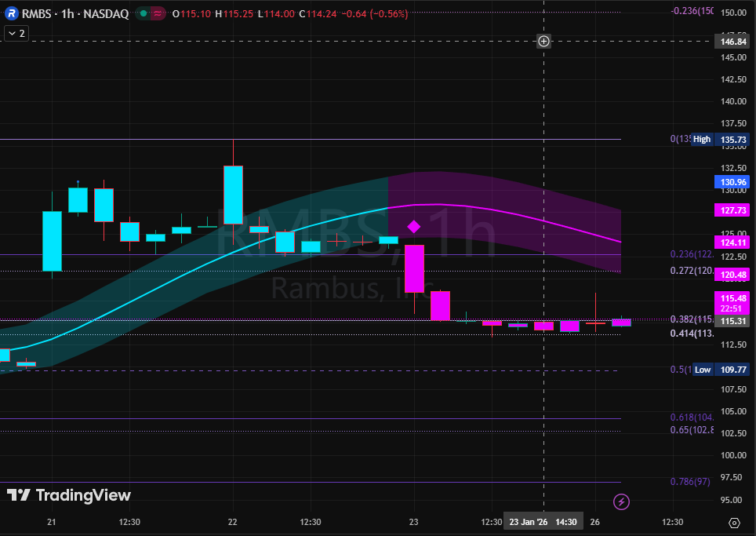The image size is (756, 536).
Task: Click the O115.10 open value
Action: [x=191, y=14]
